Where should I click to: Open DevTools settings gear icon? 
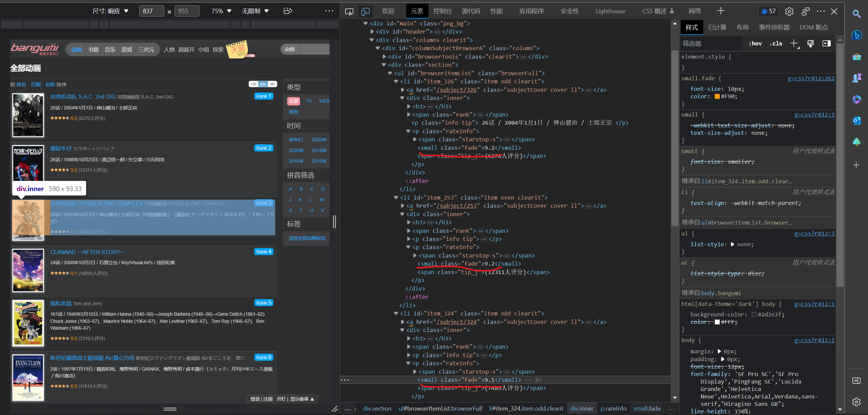[789, 12]
